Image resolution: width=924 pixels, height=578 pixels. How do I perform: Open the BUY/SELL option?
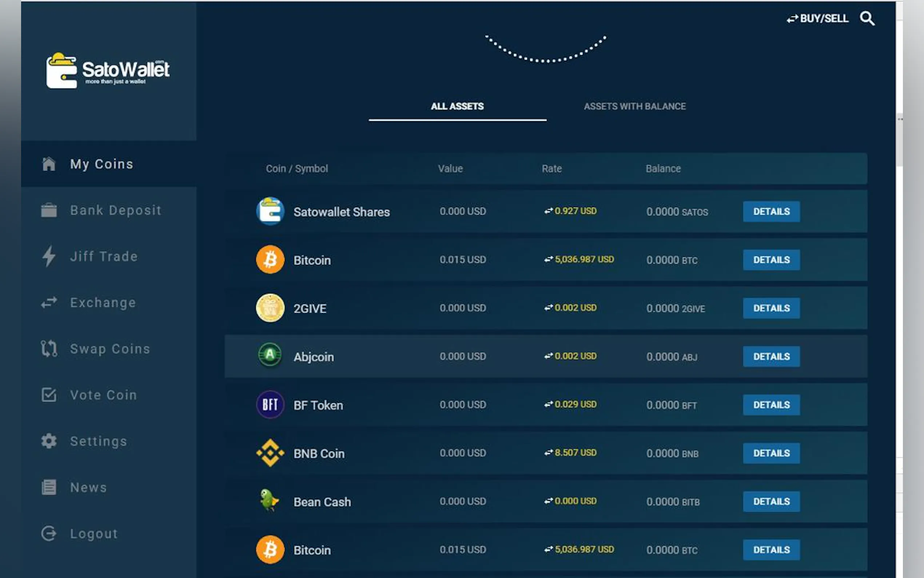pos(817,18)
